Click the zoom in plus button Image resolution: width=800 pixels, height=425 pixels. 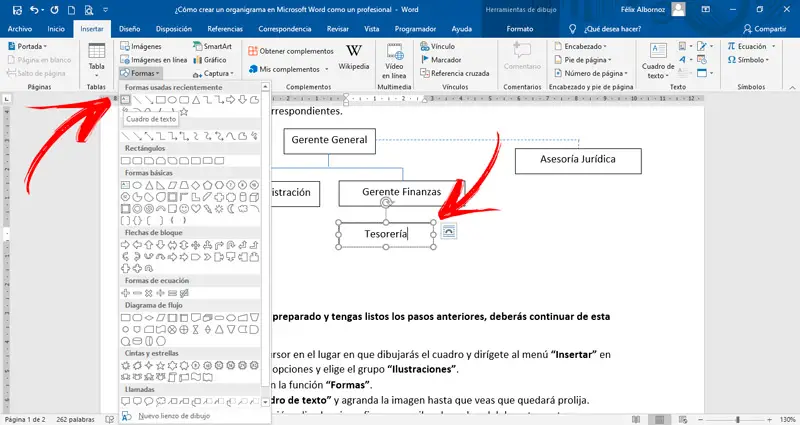pyautogui.click(x=767, y=419)
